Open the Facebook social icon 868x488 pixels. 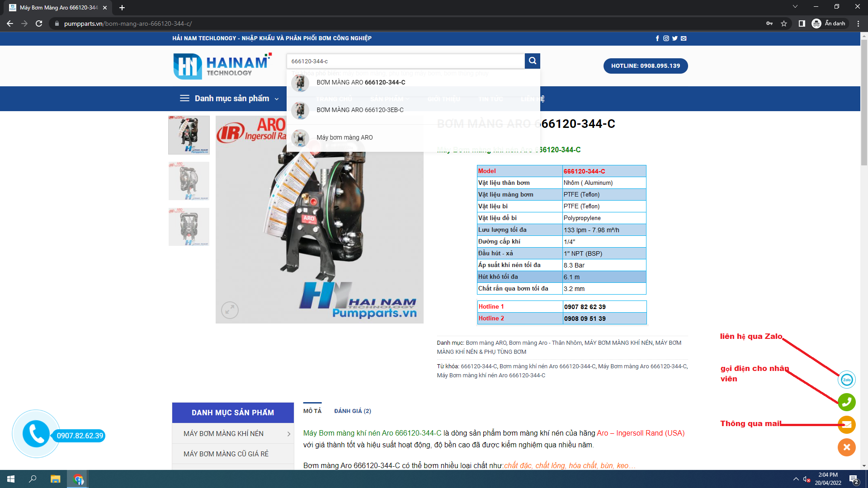pyautogui.click(x=657, y=38)
